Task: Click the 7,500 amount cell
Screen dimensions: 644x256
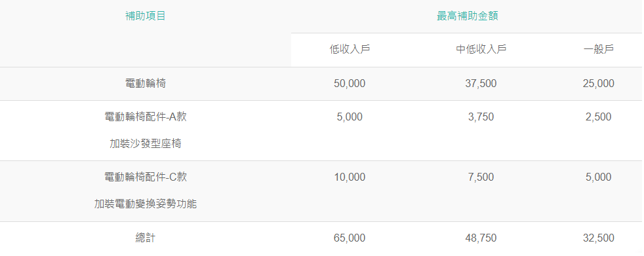Action: coord(481,177)
